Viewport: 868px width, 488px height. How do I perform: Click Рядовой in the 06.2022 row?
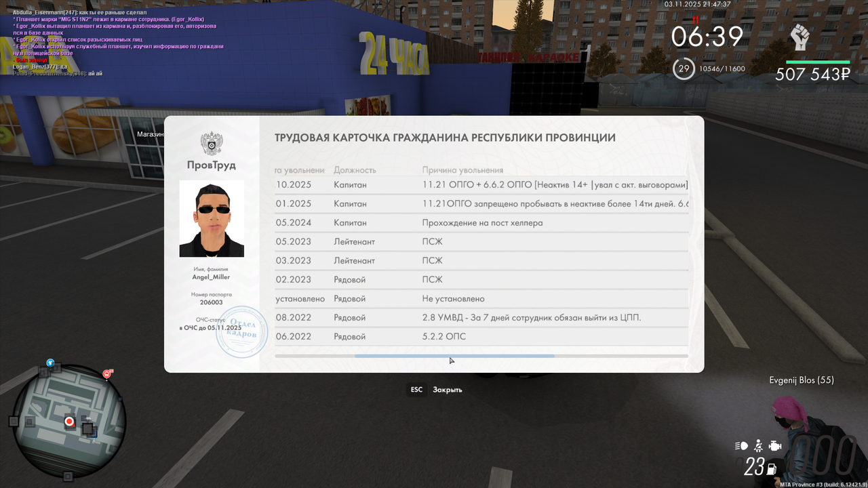349,337
